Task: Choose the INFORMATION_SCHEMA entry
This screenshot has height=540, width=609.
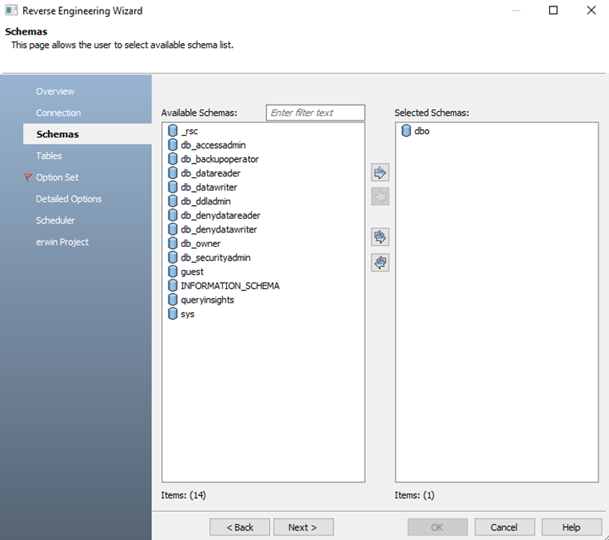Action: tap(230, 285)
